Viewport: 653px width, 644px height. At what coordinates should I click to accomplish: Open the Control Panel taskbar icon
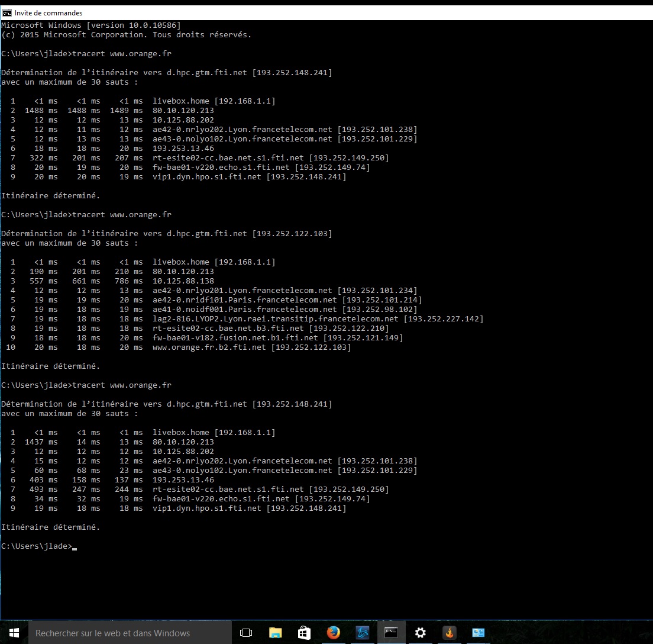tap(478, 633)
